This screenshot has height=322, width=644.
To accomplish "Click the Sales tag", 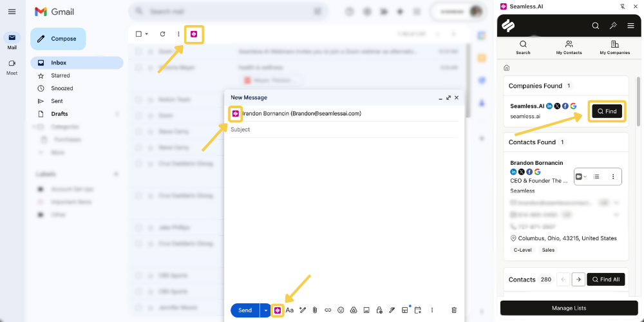I will (x=548, y=250).
